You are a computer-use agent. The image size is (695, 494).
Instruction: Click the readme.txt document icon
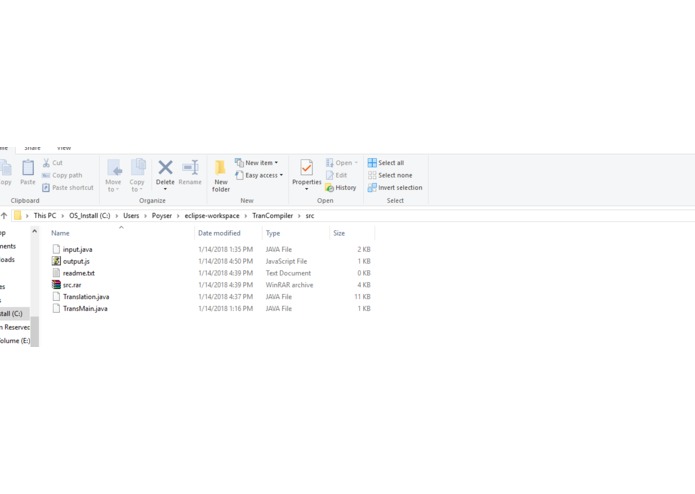tap(56, 273)
